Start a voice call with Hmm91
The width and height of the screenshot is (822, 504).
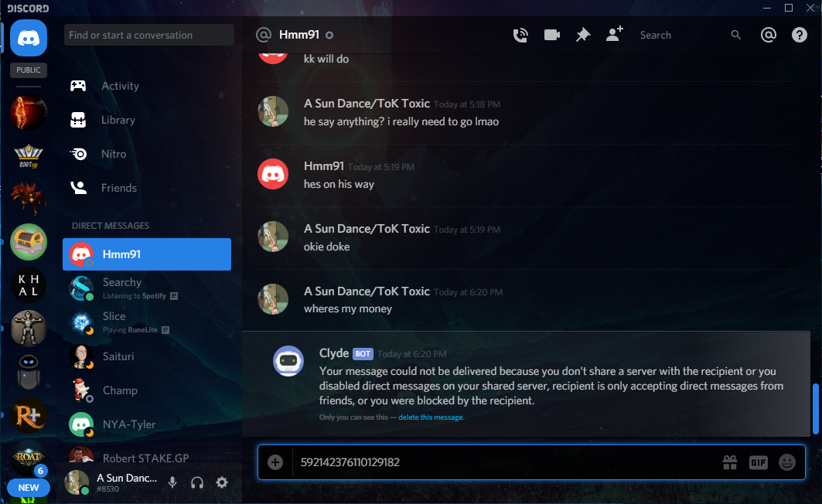(520, 35)
